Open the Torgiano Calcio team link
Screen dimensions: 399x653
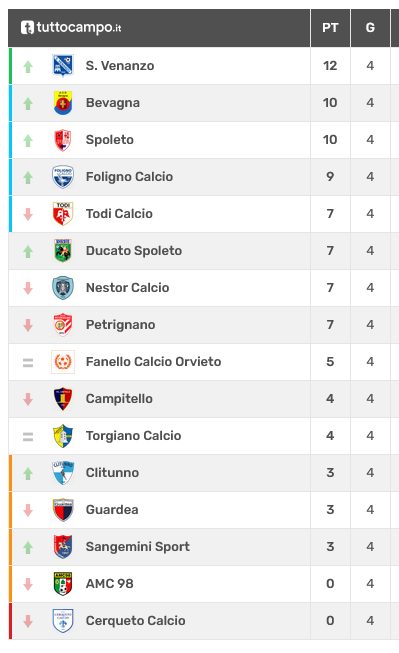point(133,436)
